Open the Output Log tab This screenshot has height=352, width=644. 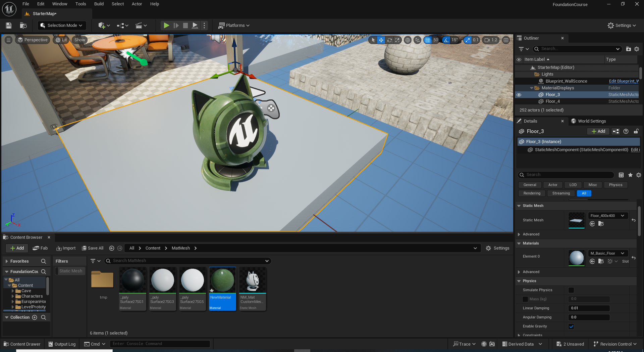(x=62, y=344)
